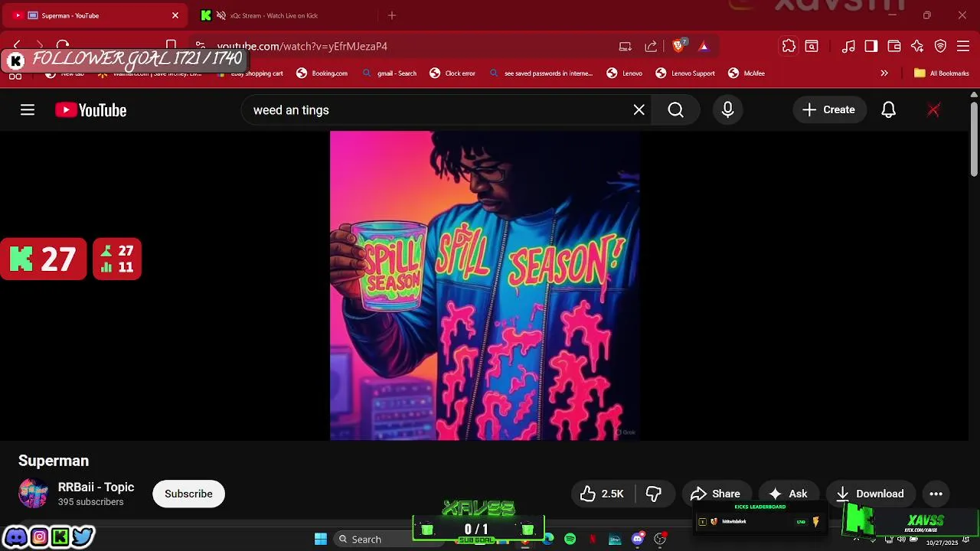Viewport: 980px width, 551px height.
Task: Open RRBaii - Topic channel name
Action: click(96, 487)
